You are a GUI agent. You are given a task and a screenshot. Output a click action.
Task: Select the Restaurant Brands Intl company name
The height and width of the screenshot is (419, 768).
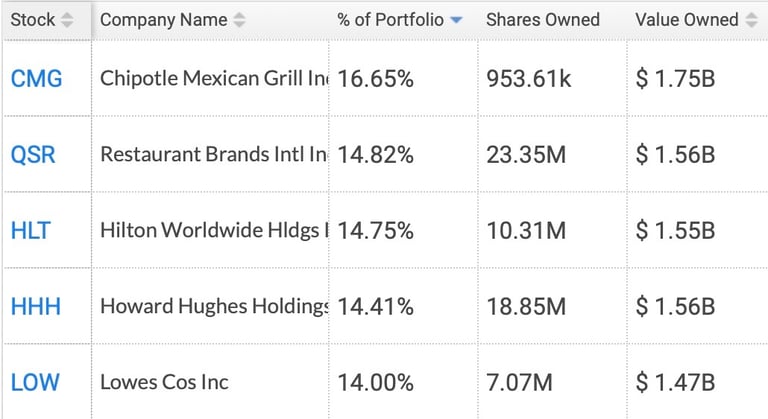(213, 155)
